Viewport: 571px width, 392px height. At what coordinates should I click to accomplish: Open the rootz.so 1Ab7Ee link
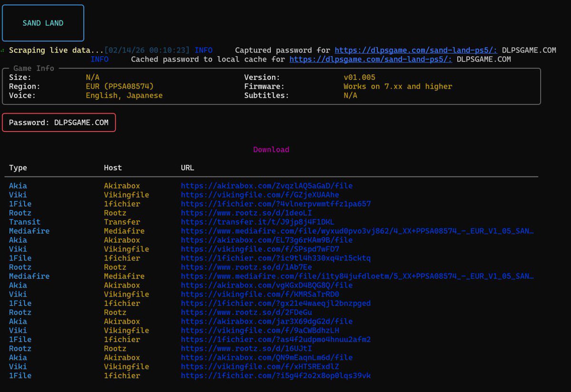point(246,267)
